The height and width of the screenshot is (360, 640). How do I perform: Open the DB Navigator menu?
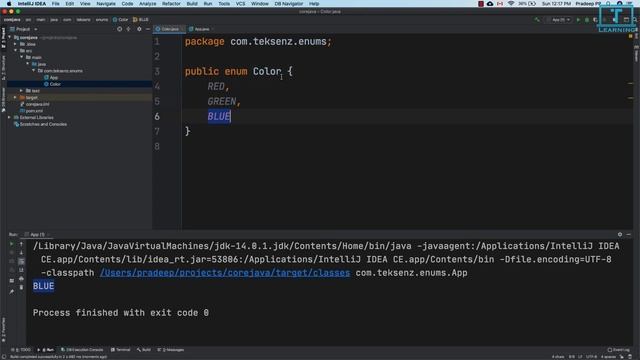pyautogui.click(x=289, y=4)
